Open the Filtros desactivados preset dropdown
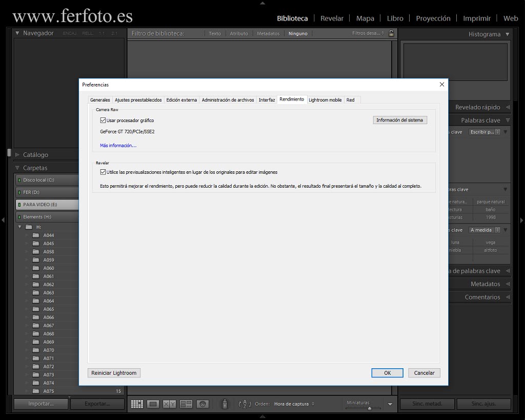Image resolution: width=525 pixels, height=420 pixels. click(368, 33)
